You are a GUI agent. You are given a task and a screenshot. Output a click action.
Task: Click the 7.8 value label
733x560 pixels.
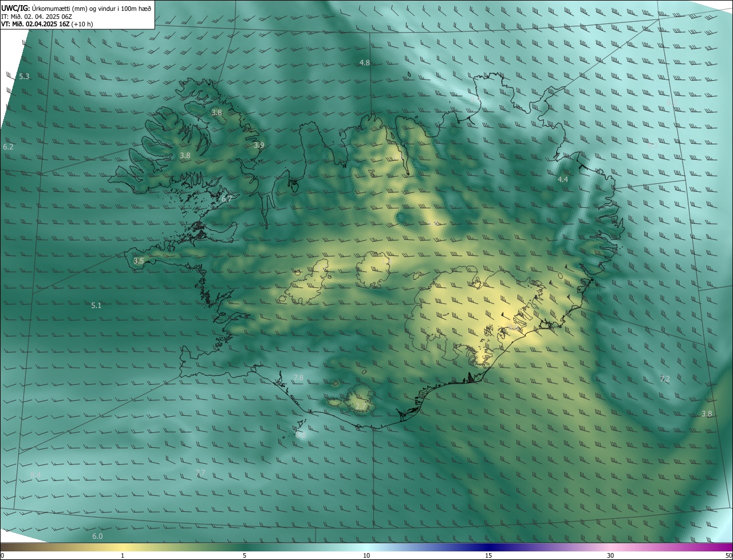click(x=298, y=377)
